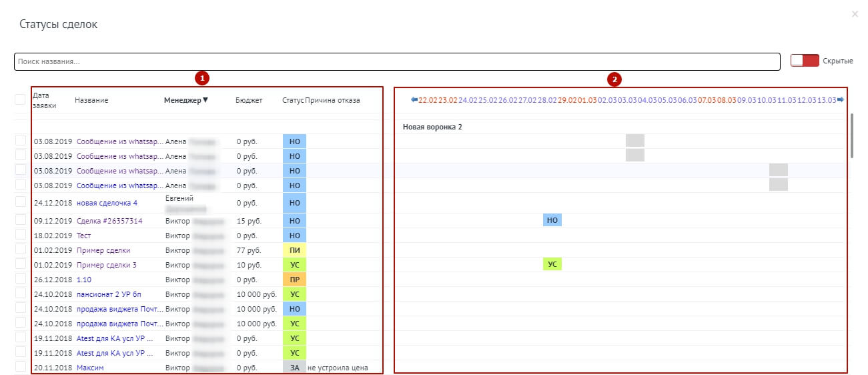The height and width of the screenshot is (375, 868).
Task: Click the vertical scrollbar on the right
Action: 852,135
